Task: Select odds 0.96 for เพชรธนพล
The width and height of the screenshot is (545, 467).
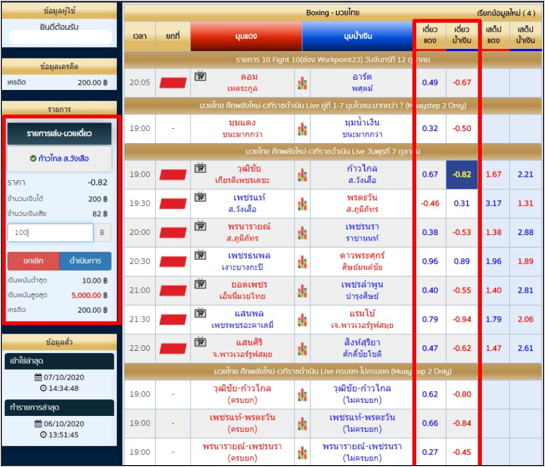Action: pyautogui.click(x=430, y=261)
